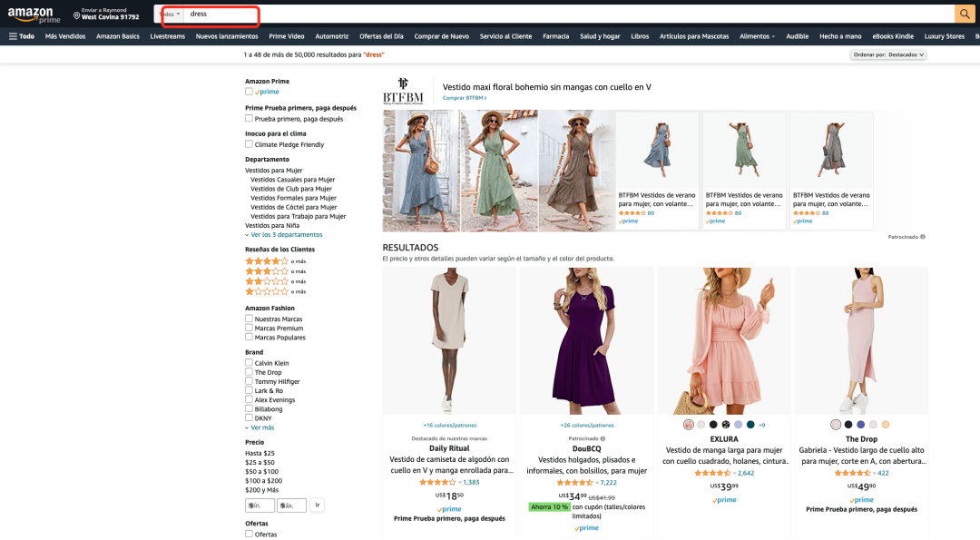Image resolution: width=980 pixels, height=540 pixels.
Task: Go to Ofertas del Día
Action: tap(381, 36)
